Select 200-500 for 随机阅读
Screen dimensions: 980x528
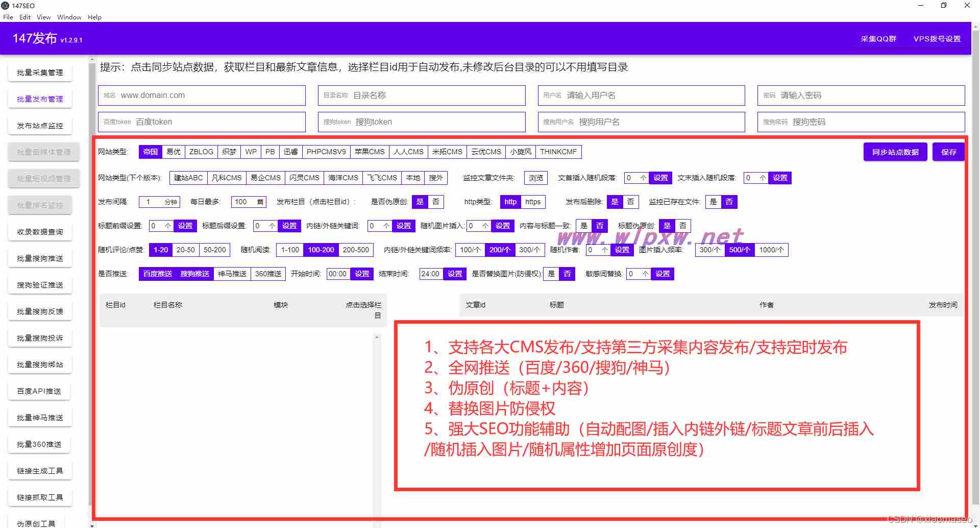[x=356, y=250]
